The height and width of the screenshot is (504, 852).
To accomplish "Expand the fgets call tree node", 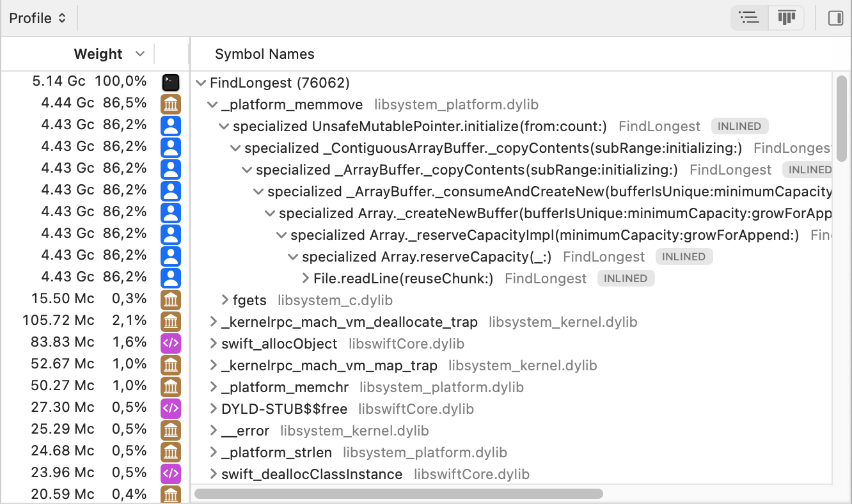I will point(225,300).
